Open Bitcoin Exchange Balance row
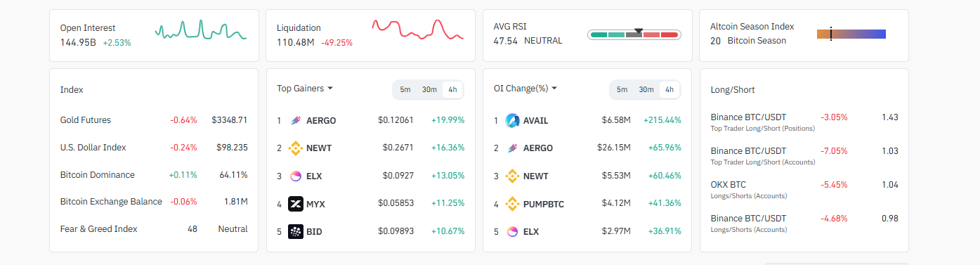This screenshot has width=980, height=265. tap(154, 202)
